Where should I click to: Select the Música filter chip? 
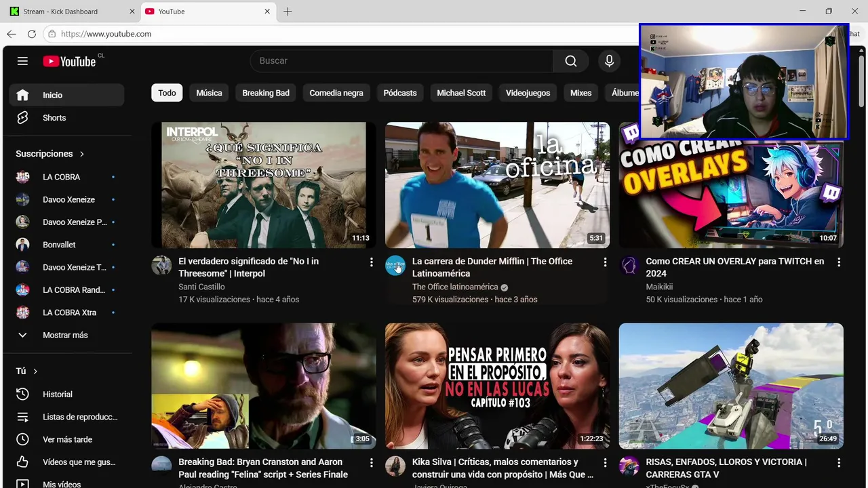tap(209, 93)
